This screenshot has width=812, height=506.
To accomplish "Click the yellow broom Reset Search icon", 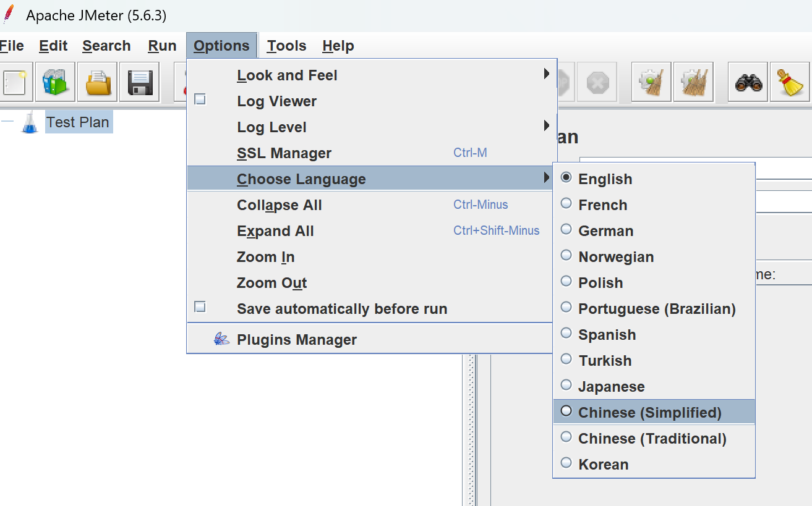I will 790,82.
